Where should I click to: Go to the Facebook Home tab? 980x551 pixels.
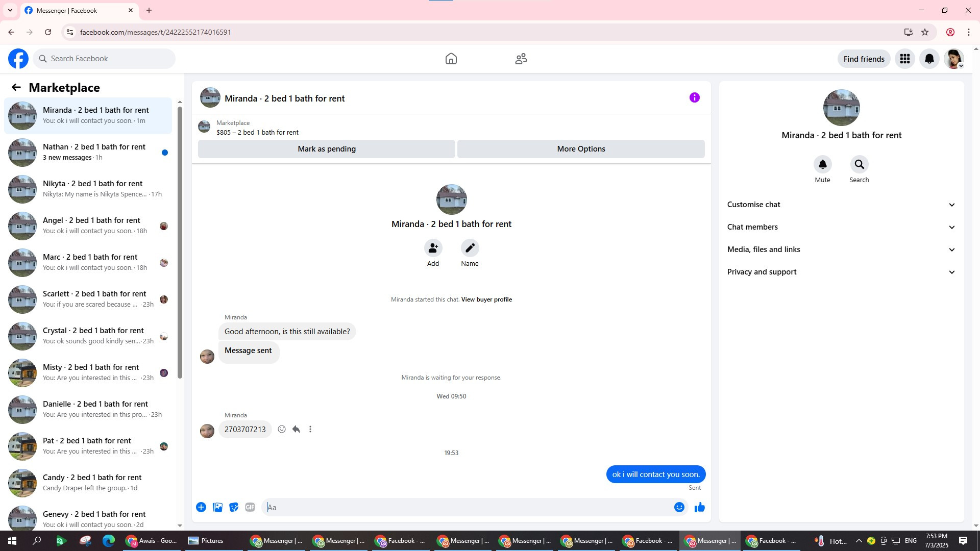[x=451, y=59]
